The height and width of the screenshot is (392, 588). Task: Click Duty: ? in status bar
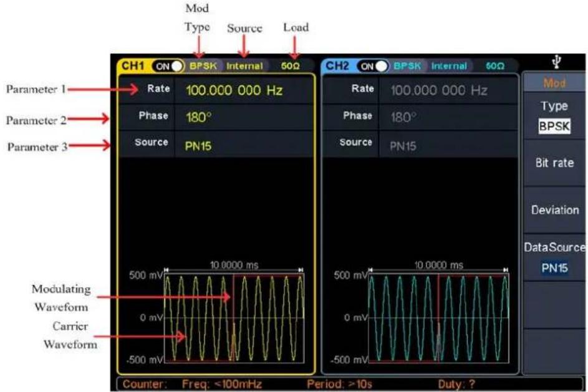click(x=456, y=384)
